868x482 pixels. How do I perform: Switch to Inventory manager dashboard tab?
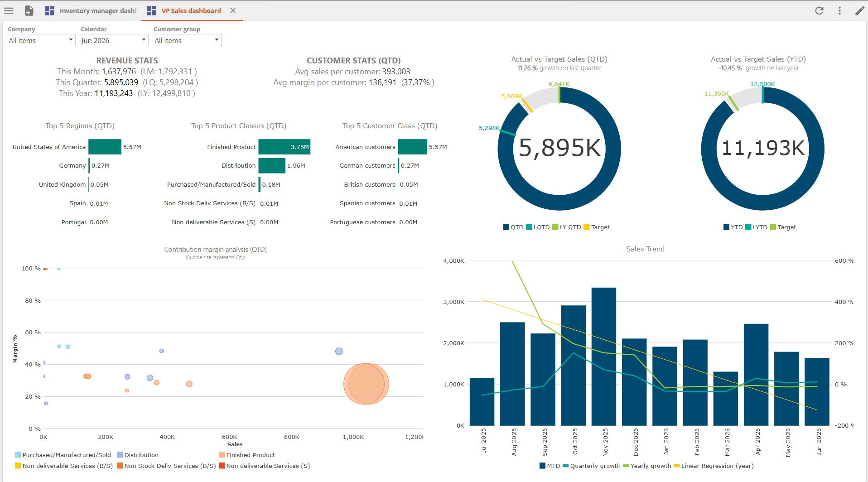97,10
